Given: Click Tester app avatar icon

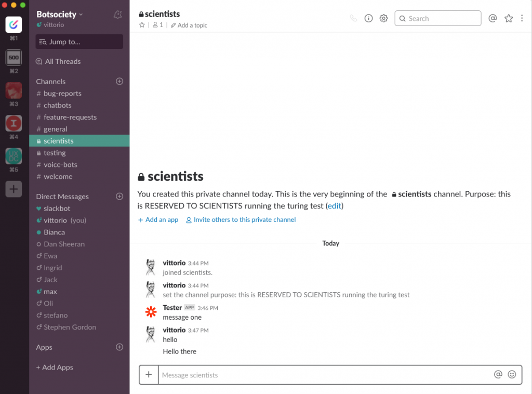Looking at the screenshot, I should [x=151, y=312].
